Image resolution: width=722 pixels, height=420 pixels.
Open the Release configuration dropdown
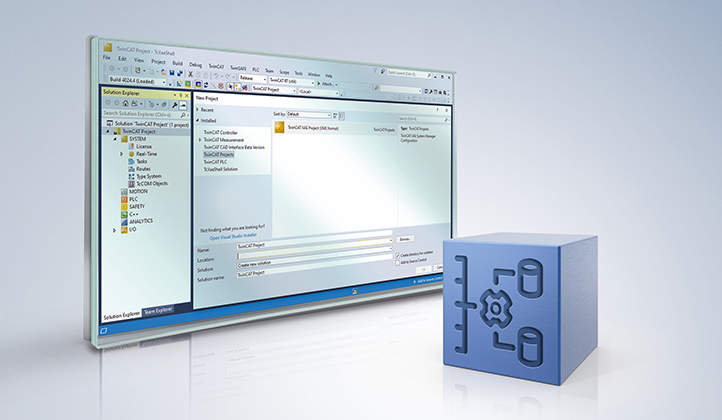coord(253,79)
